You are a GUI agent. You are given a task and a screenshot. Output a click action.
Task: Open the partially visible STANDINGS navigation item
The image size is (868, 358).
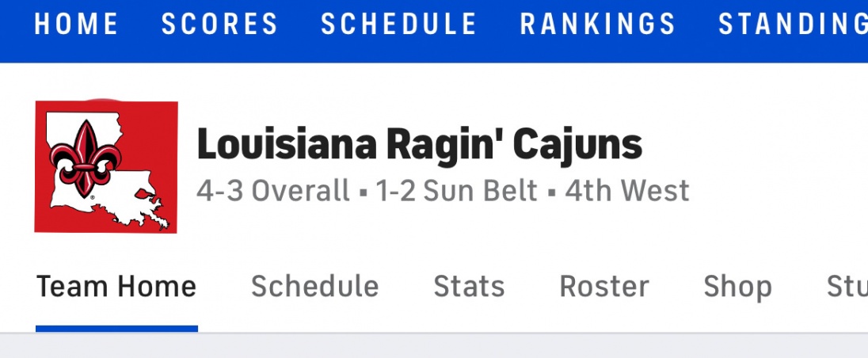click(792, 25)
